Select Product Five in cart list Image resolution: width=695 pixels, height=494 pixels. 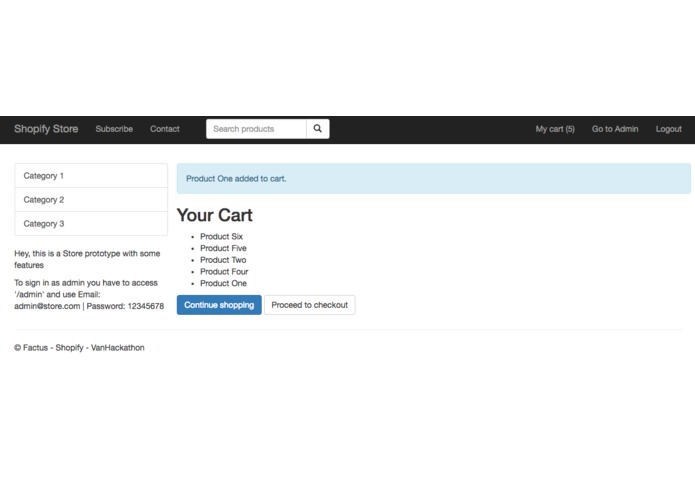point(223,248)
